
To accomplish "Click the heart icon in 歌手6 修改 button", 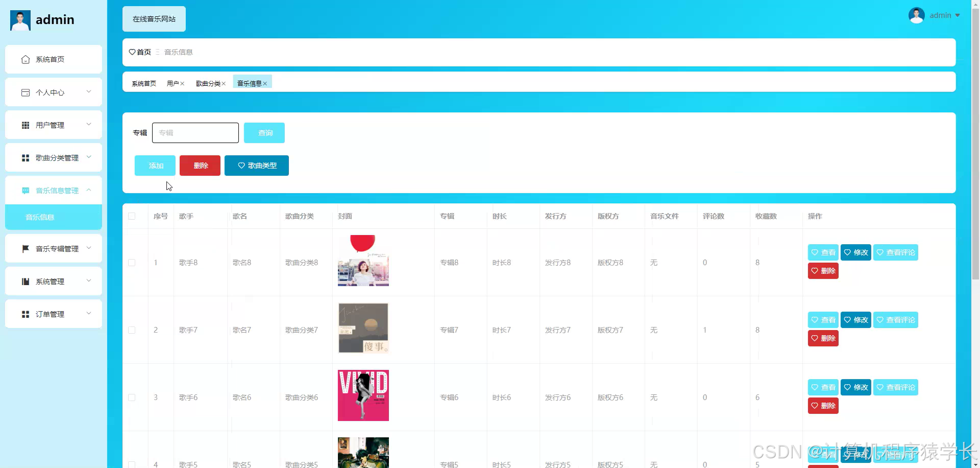I will tap(847, 387).
